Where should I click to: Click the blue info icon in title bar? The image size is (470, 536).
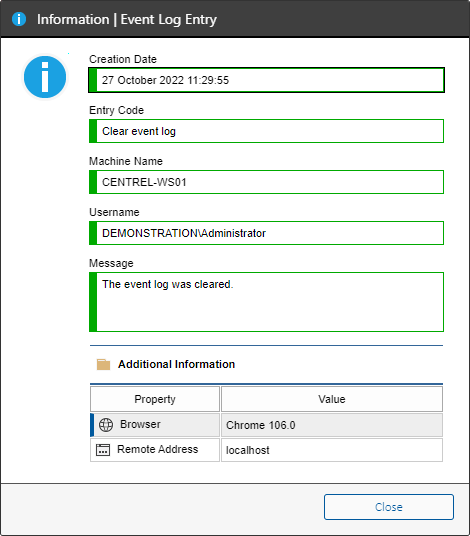(x=19, y=19)
